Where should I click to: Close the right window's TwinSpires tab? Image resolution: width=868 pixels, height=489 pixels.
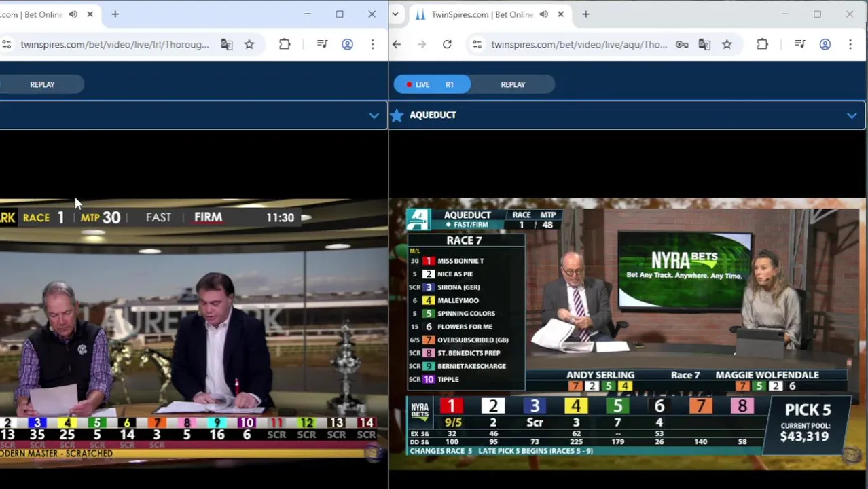(x=560, y=14)
